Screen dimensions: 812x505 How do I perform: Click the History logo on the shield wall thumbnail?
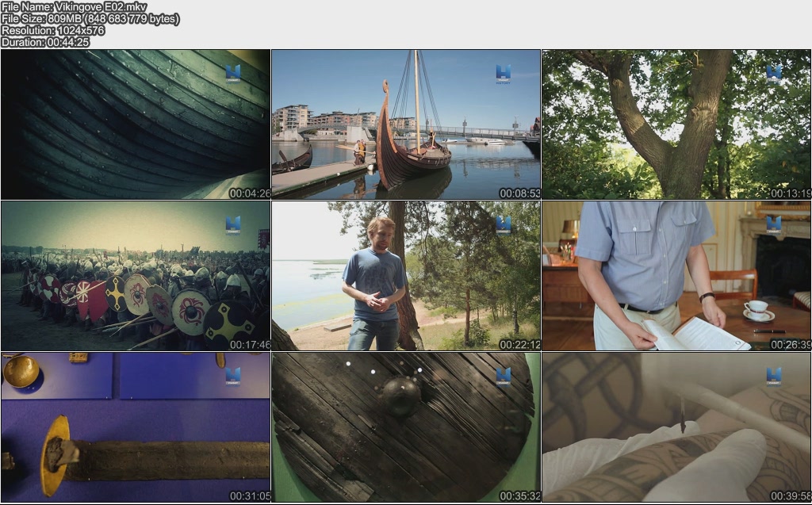[232, 224]
